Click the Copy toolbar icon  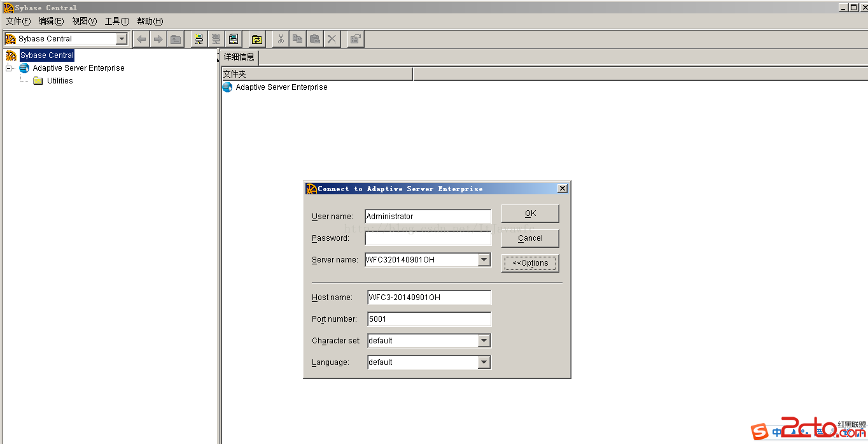click(297, 39)
